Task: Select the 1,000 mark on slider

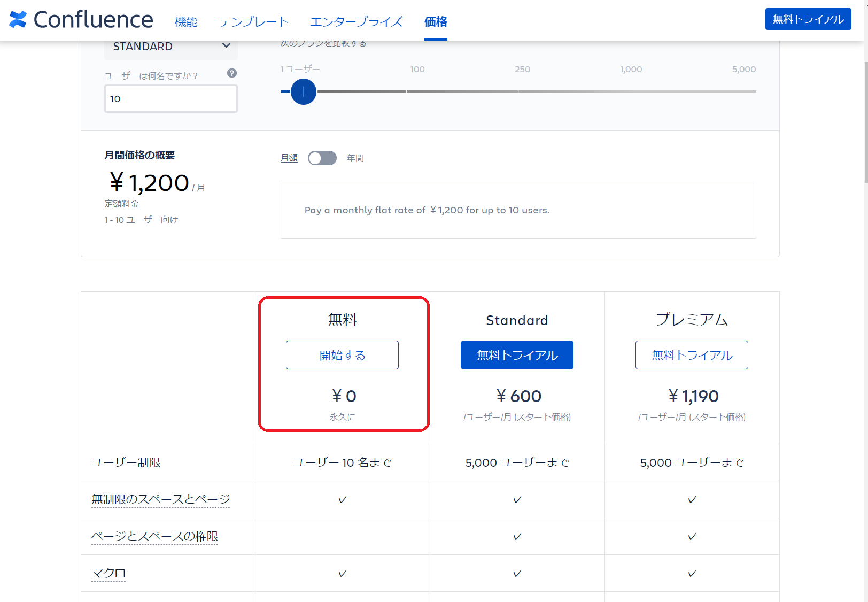Action: click(631, 70)
